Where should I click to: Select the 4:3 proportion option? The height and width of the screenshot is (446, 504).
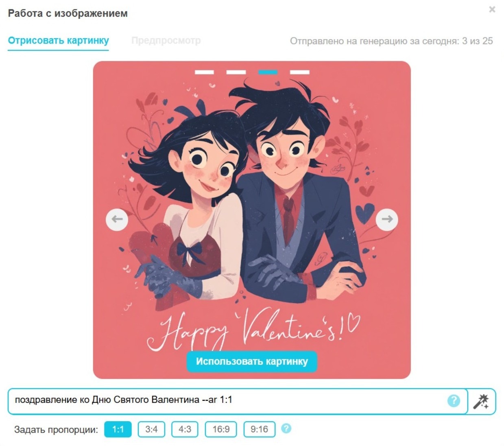(185, 429)
